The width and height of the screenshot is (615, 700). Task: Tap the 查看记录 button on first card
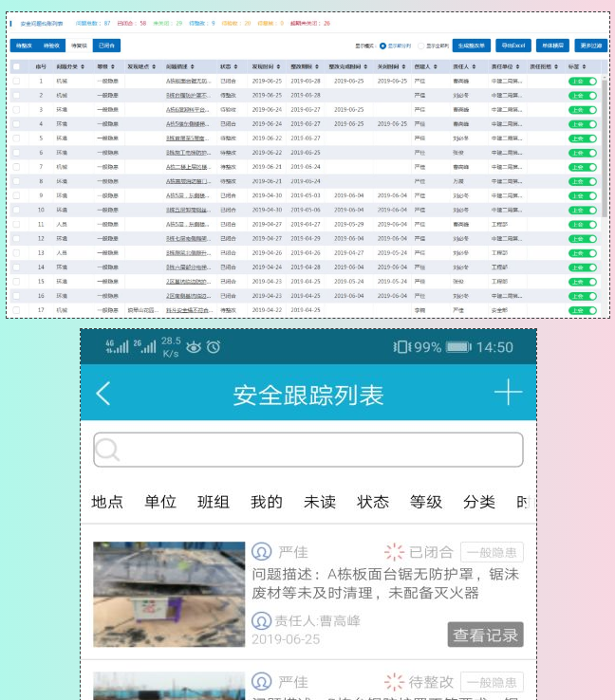tap(486, 635)
